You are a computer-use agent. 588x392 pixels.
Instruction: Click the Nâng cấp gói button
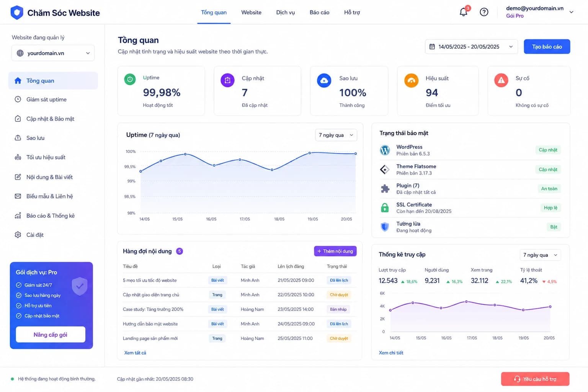click(51, 335)
